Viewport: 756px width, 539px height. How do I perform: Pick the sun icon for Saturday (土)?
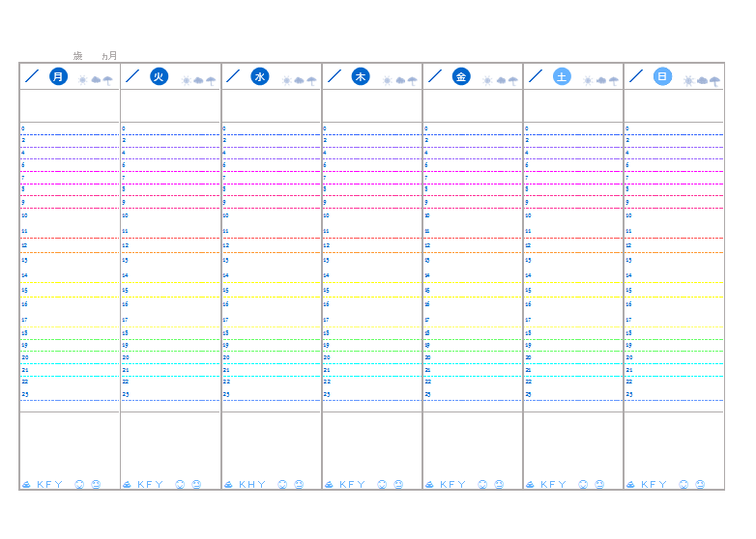(x=588, y=81)
